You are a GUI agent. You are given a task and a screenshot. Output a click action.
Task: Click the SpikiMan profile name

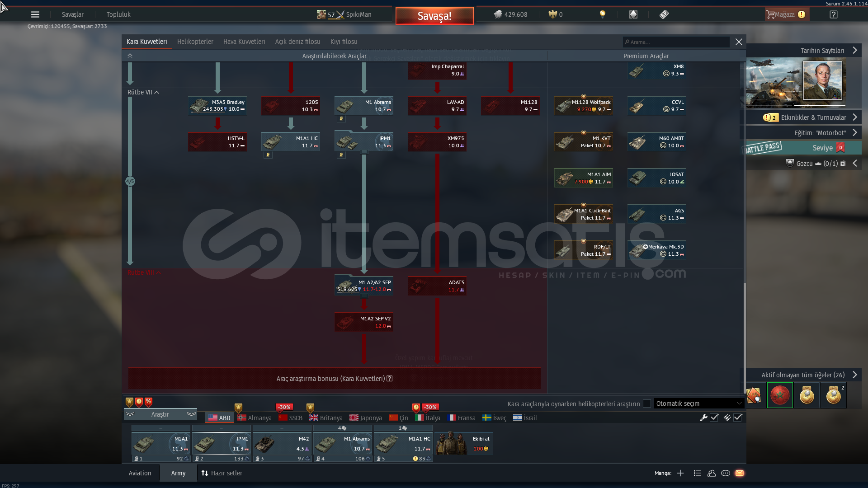[359, 14]
